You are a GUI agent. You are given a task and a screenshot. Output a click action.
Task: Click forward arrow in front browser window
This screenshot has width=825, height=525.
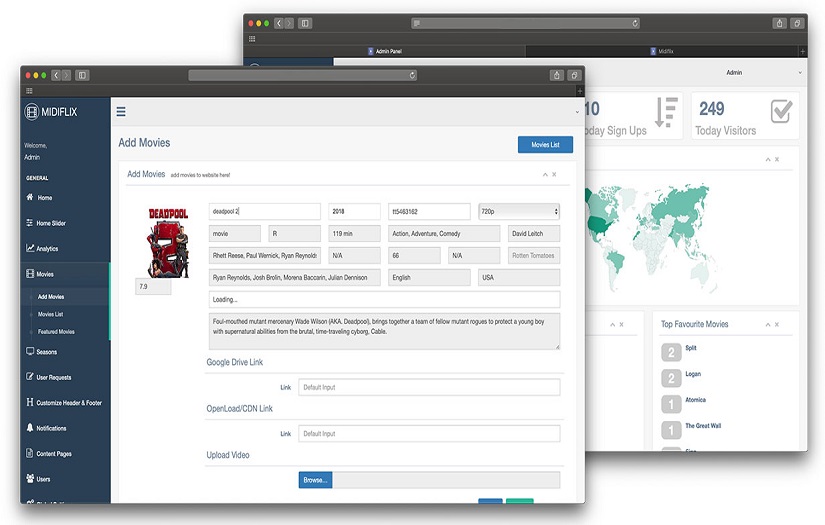66,75
